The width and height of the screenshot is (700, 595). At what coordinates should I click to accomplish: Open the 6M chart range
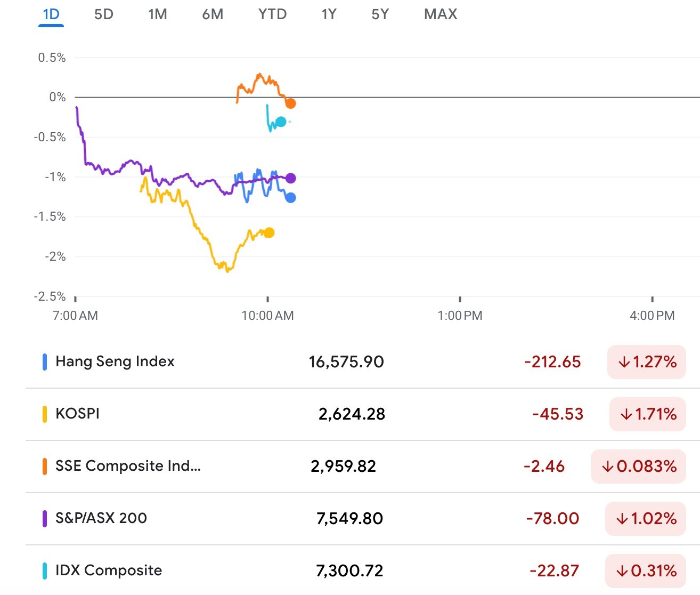pos(213,14)
